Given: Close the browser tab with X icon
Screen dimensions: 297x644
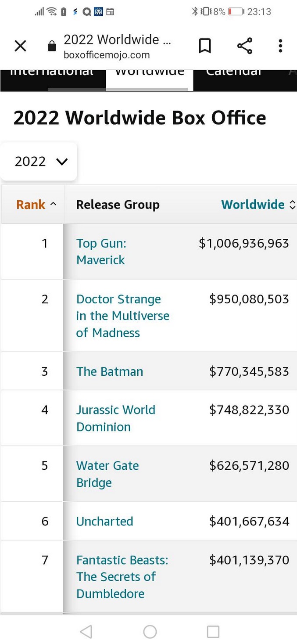Looking at the screenshot, I should pyautogui.click(x=21, y=46).
